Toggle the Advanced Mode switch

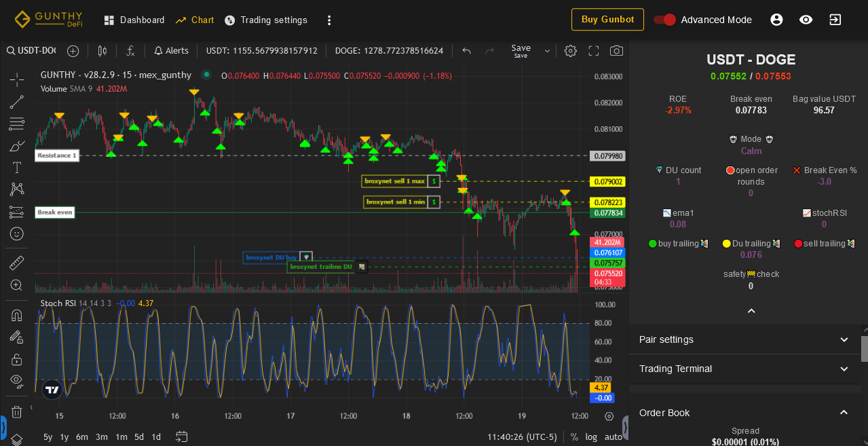coord(665,20)
